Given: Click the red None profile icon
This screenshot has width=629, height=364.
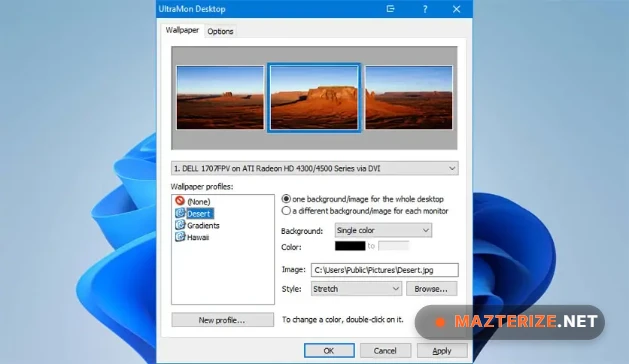Looking at the screenshot, I should (x=180, y=201).
